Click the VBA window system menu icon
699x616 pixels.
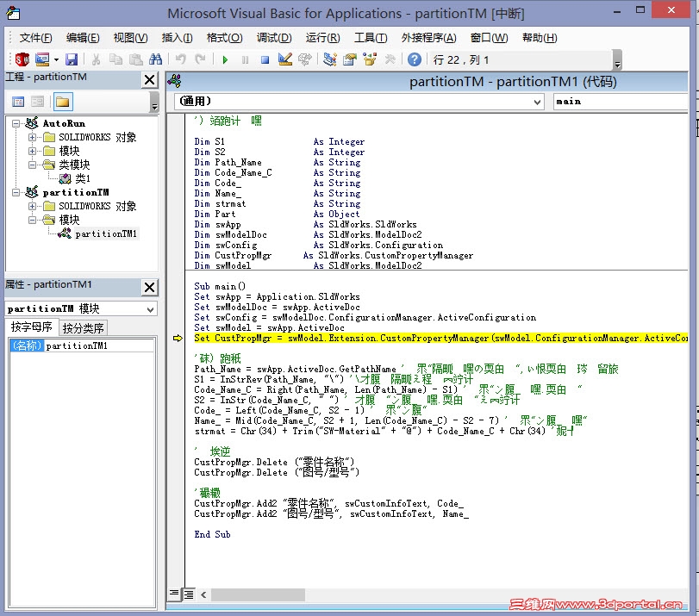click(14, 14)
